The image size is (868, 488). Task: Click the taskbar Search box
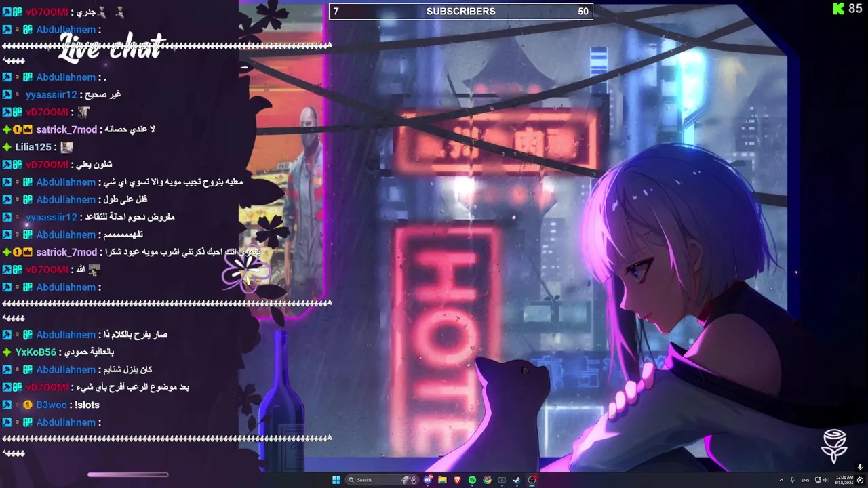pyautogui.click(x=382, y=480)
